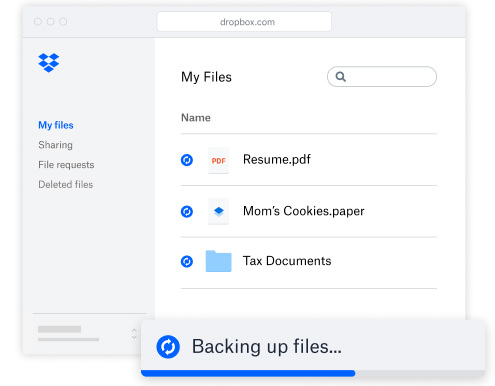
Task: Expand account switcher arrows in sidebar
Action: coord(134,334)
